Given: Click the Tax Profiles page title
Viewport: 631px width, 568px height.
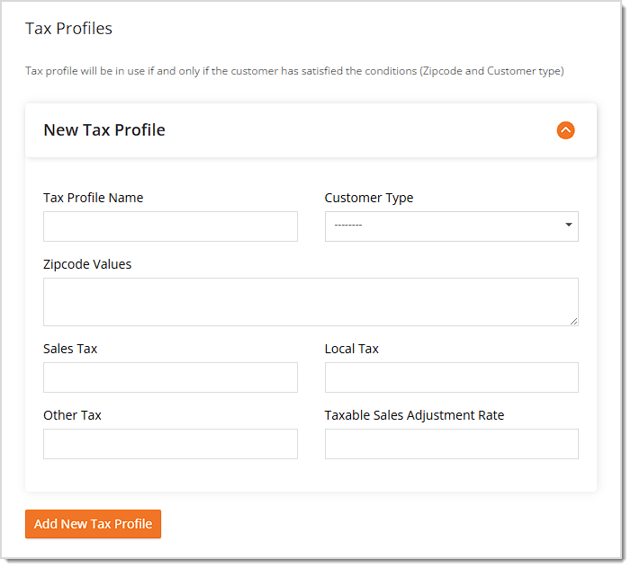Looking at the screenshot, I should pos(69,29).
